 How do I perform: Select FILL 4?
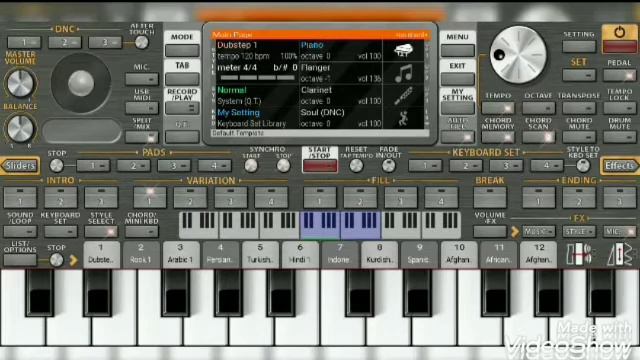441,198
